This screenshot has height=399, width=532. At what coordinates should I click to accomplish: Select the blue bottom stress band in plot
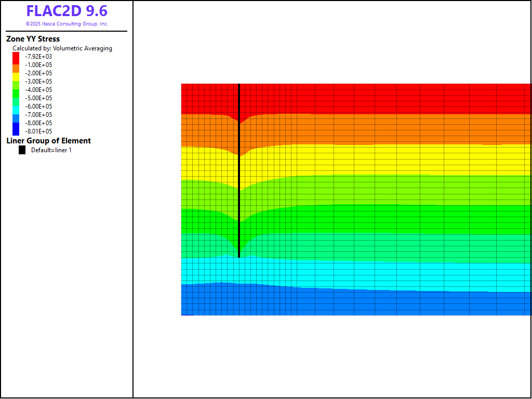[364, 304]
